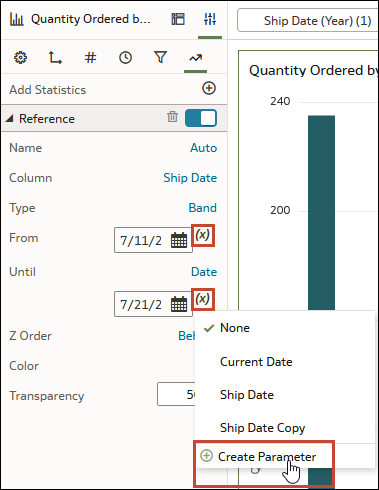Open the Values hash tab icon
The width and height of the screenshot is (379, 490).
(x=90, y=58)
